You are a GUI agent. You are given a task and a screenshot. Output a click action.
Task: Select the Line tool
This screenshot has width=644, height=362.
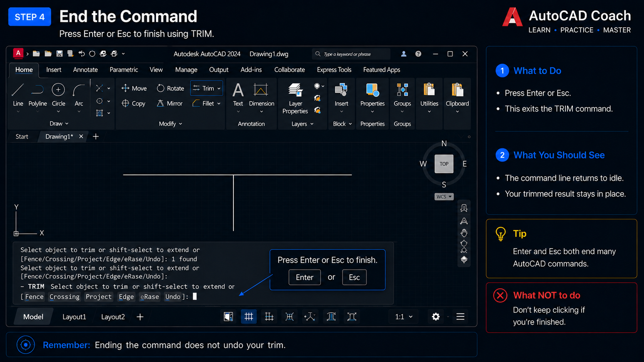(x=18, y=95)
